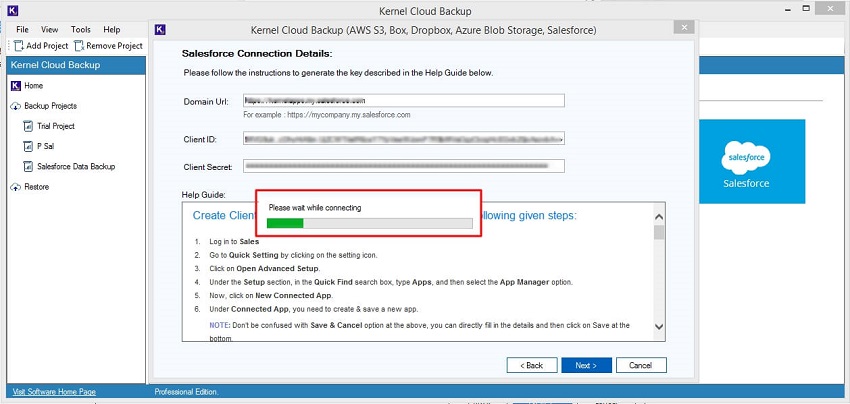Viewport: 850px width, 404px height.
Task: Click Help Guide scroll down arrow
Action: [659, 326]
